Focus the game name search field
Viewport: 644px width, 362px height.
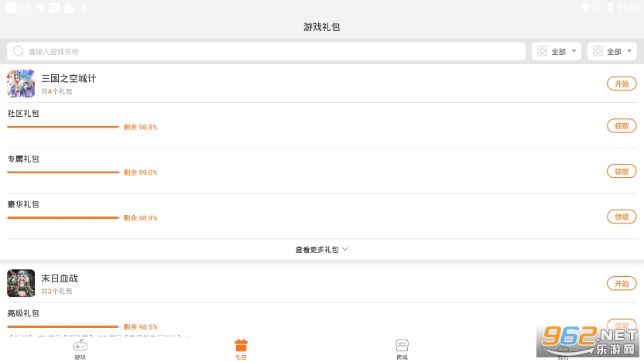271,52
